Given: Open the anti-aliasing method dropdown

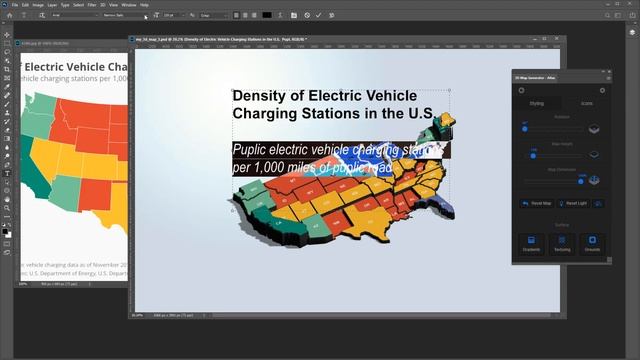Looking at the screenshot, I should pyautogui.click(x=213, y=15).
